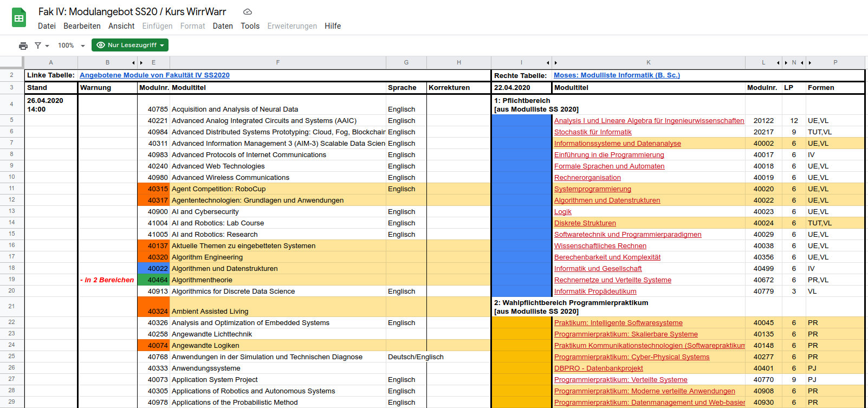Open the filter views funnel icon
Viewport: 868px width, 408px height.
[x=42, y=46]
